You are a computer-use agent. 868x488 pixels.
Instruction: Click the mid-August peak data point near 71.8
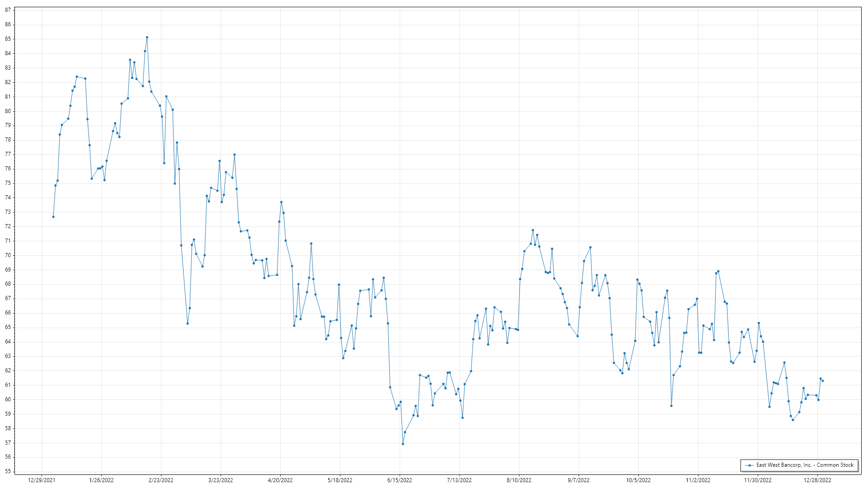(x=533, y=230)
